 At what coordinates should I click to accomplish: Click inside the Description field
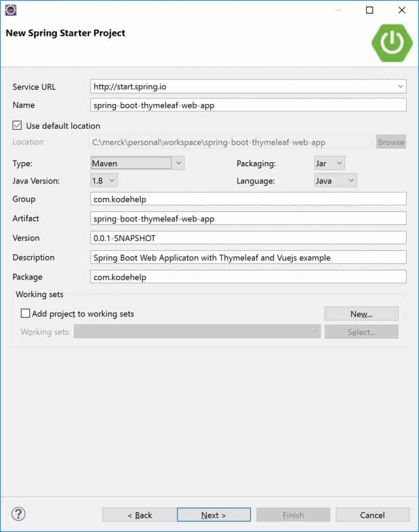[248, 257]
